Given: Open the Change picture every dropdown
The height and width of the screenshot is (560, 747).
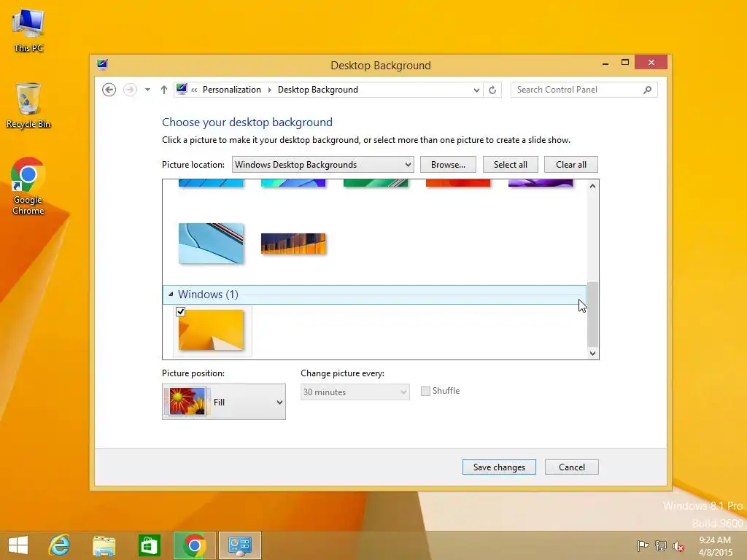Looking at the screenshot, I should point(355,392).
